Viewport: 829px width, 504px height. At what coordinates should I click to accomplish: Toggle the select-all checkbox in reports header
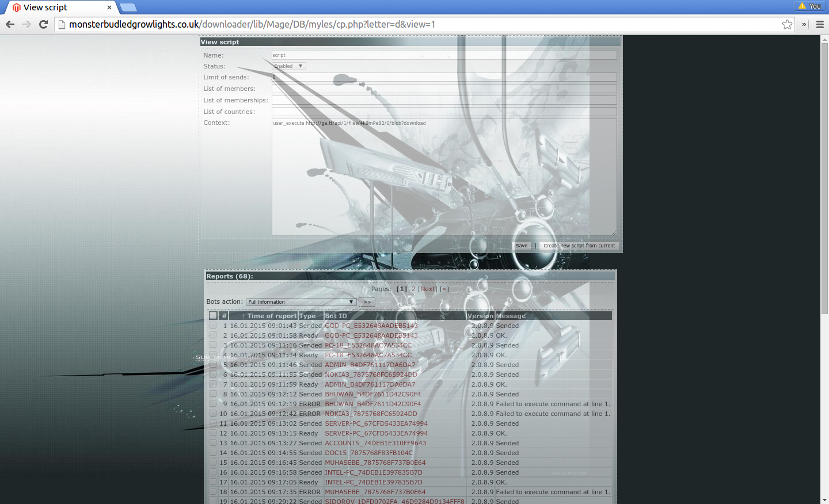click(x=213, y=316)
